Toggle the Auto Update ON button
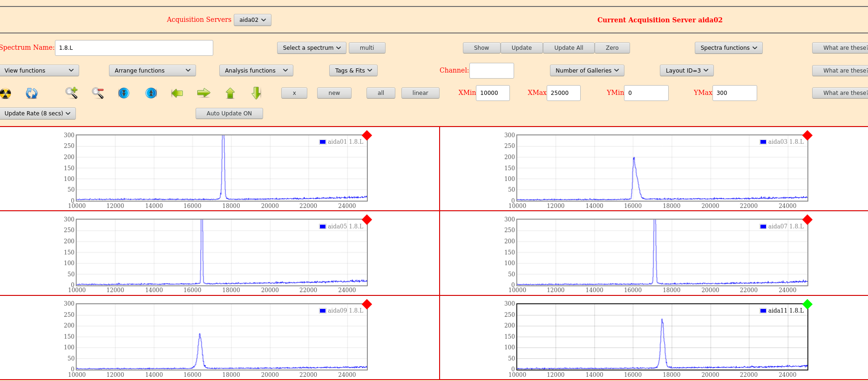 tap(229, 114)
